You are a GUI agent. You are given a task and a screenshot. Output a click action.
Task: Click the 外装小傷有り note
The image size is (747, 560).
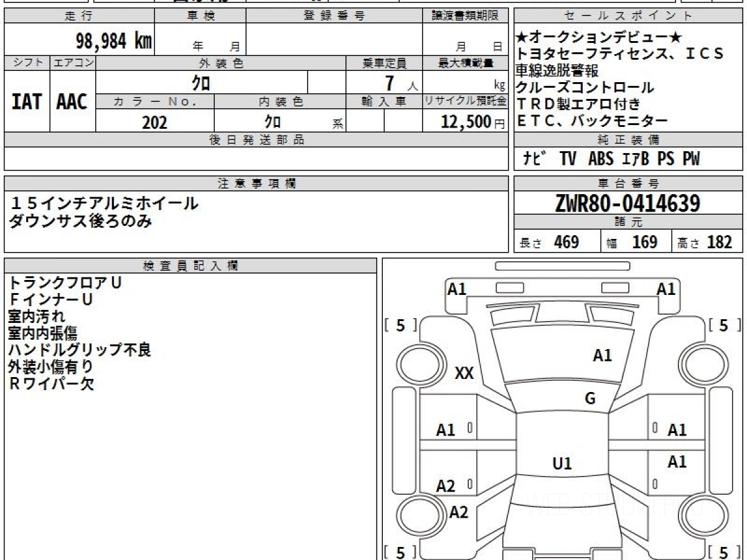[x=51, y=366]
